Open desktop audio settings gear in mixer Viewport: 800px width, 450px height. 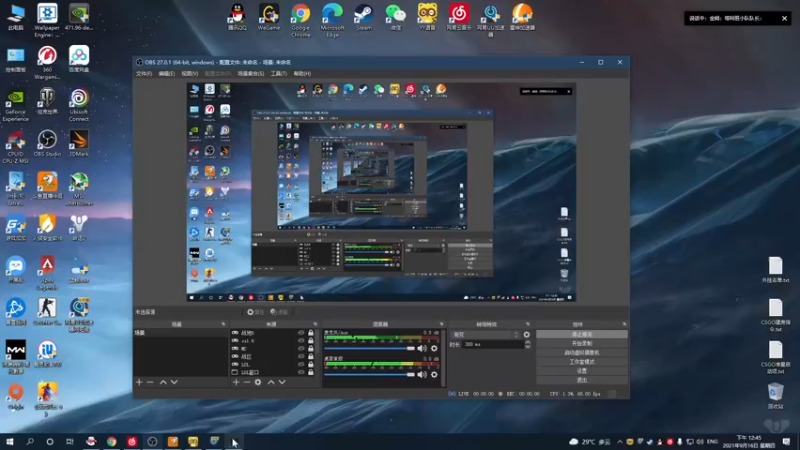tap(434, 374)
